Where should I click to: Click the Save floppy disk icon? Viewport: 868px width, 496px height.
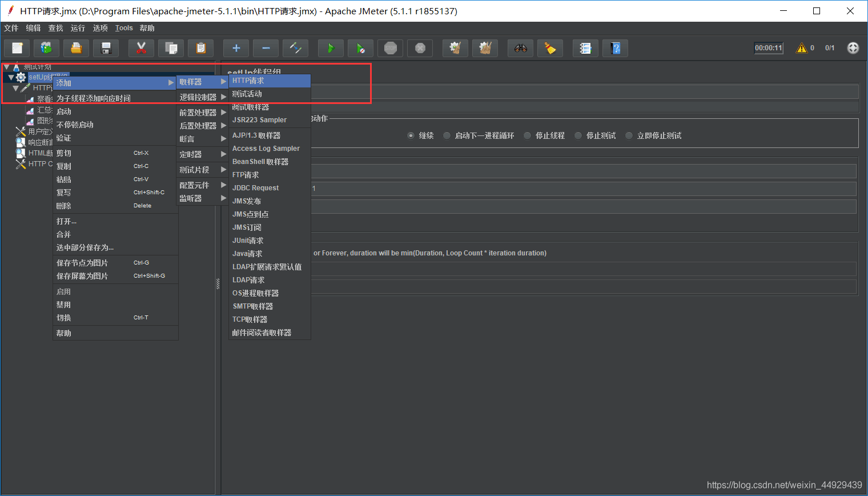point(106,48)
